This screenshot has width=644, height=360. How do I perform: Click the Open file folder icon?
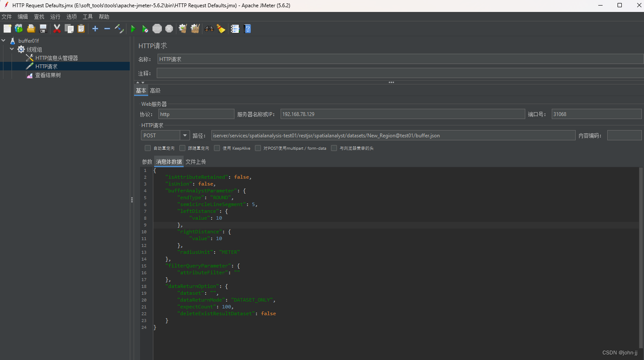(31, 29)
